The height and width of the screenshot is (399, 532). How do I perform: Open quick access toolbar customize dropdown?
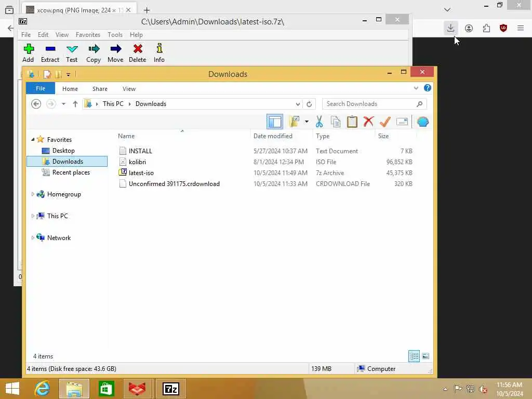click(x=68, y=74)
